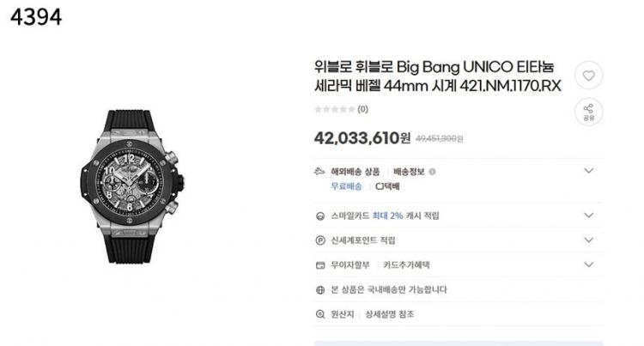Open the Hublot watch product image
This screenshot has width=644, height=346.
click(x=132, y=186)
